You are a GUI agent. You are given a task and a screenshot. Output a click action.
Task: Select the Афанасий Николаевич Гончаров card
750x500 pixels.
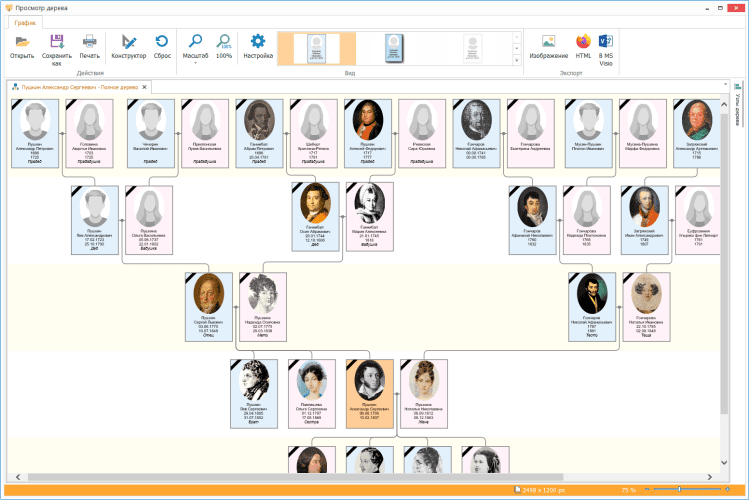532,220
